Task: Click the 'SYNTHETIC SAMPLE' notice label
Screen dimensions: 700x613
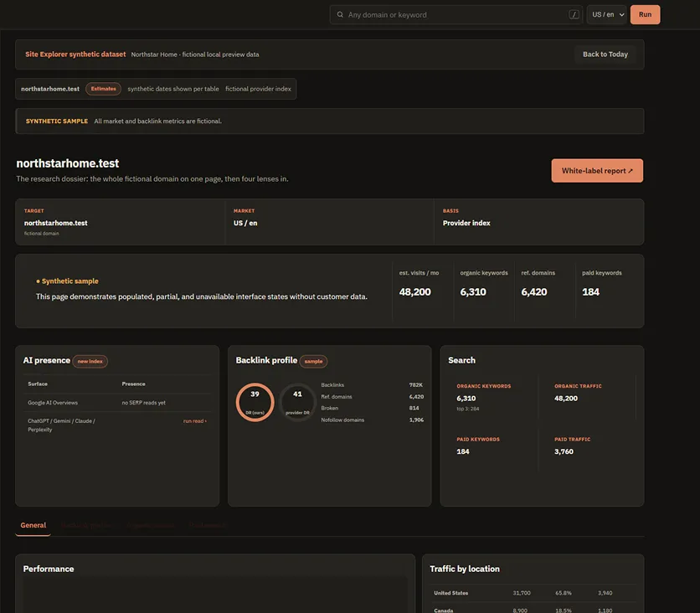Action: pos(57,121)
